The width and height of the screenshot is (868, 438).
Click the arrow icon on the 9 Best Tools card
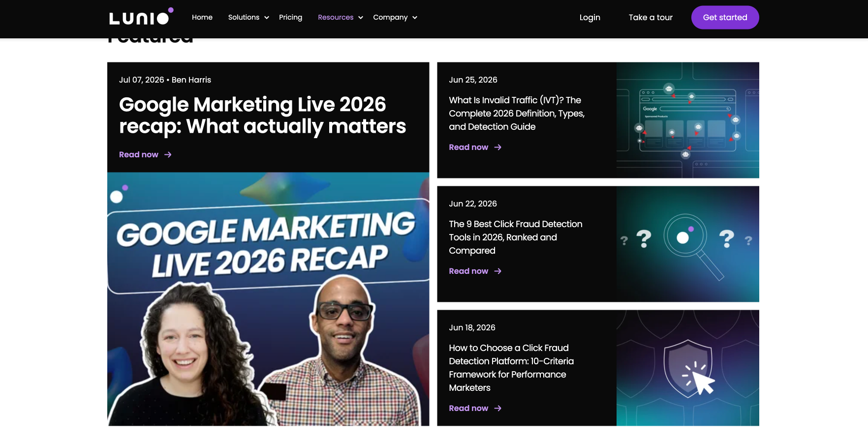(x=498, y=271)
